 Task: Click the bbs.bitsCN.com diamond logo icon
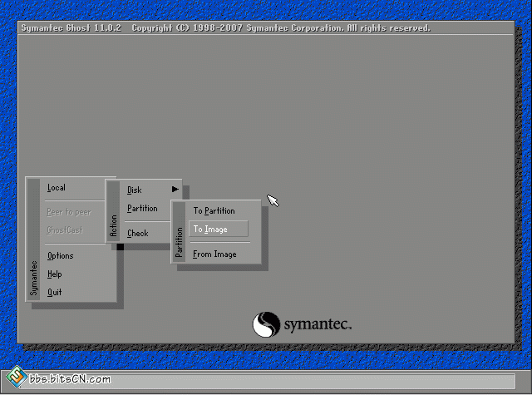(17, 377)
